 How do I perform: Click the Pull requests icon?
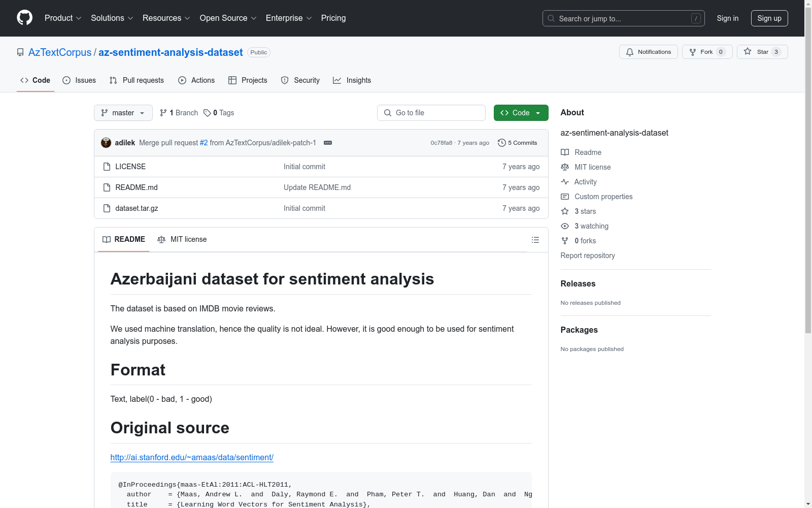[113, 80]
